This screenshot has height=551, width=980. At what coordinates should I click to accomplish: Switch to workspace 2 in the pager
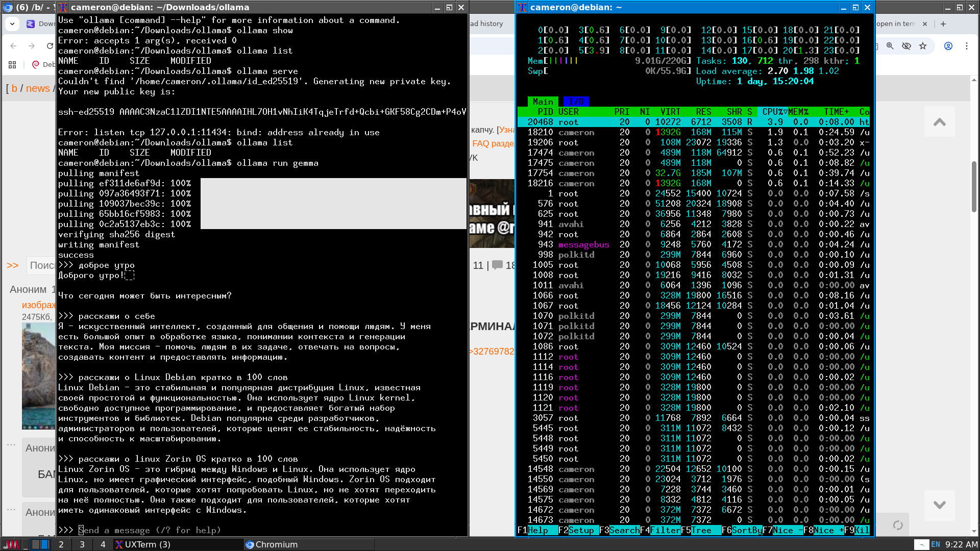click(61, 544)
